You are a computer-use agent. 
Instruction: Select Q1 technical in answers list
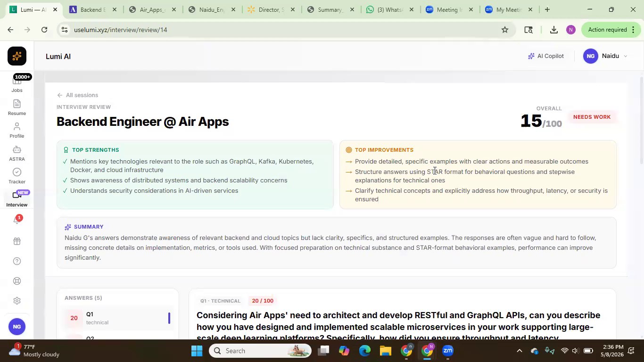[x=118, y=318]
